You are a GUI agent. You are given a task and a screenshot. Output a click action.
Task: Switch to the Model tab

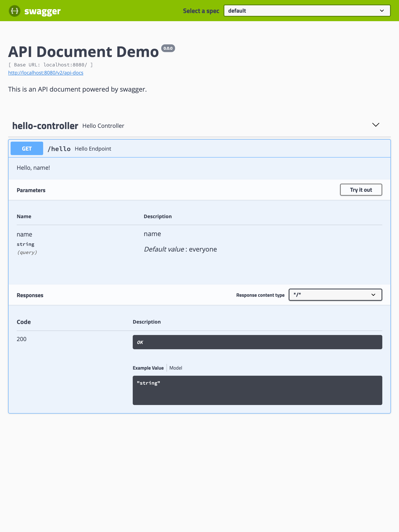click(x=175, y=368)
